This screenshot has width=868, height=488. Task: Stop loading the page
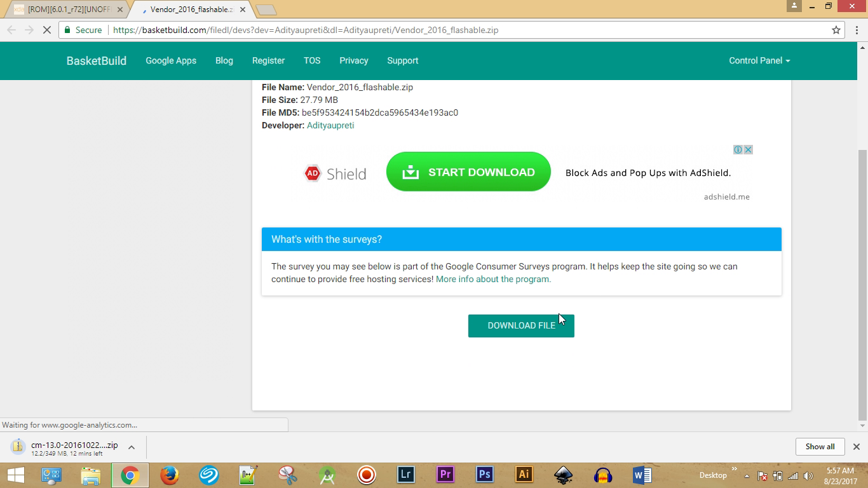click(46, 30)
